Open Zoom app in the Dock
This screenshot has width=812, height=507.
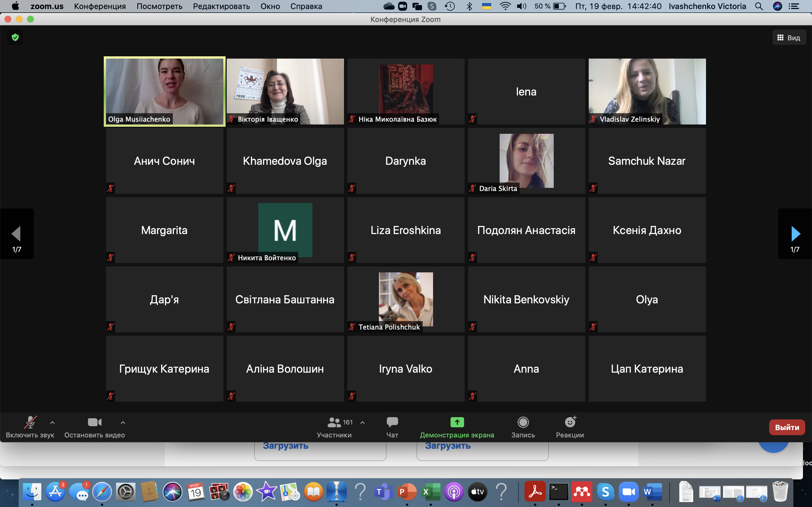point(628,492)
